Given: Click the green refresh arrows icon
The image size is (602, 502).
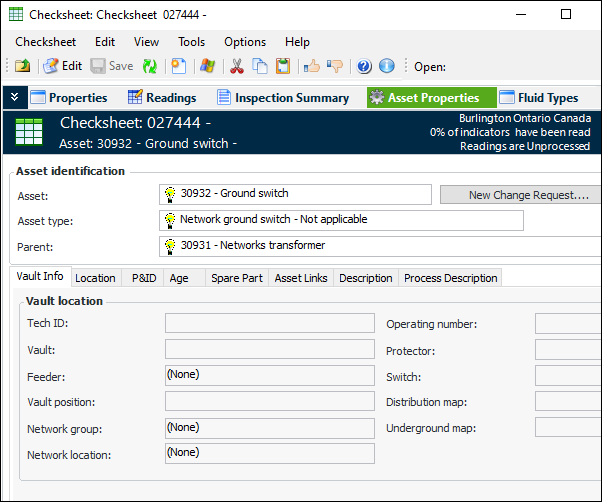Looking at the screenshot, I should 150,66.
